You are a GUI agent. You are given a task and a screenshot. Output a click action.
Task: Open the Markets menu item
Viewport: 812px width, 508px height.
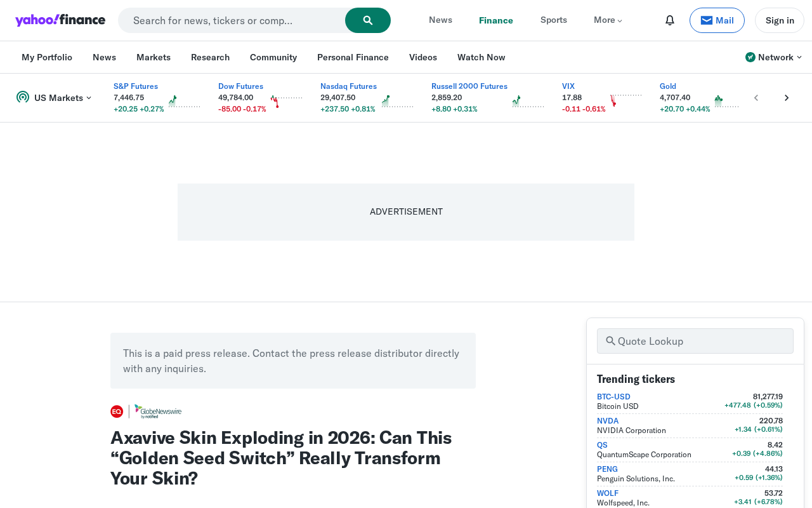(x=154, y=57)
